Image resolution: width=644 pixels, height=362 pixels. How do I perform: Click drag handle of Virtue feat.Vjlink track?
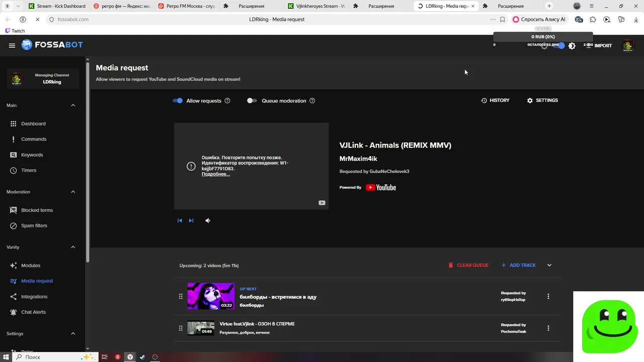(x=181, y=328)
